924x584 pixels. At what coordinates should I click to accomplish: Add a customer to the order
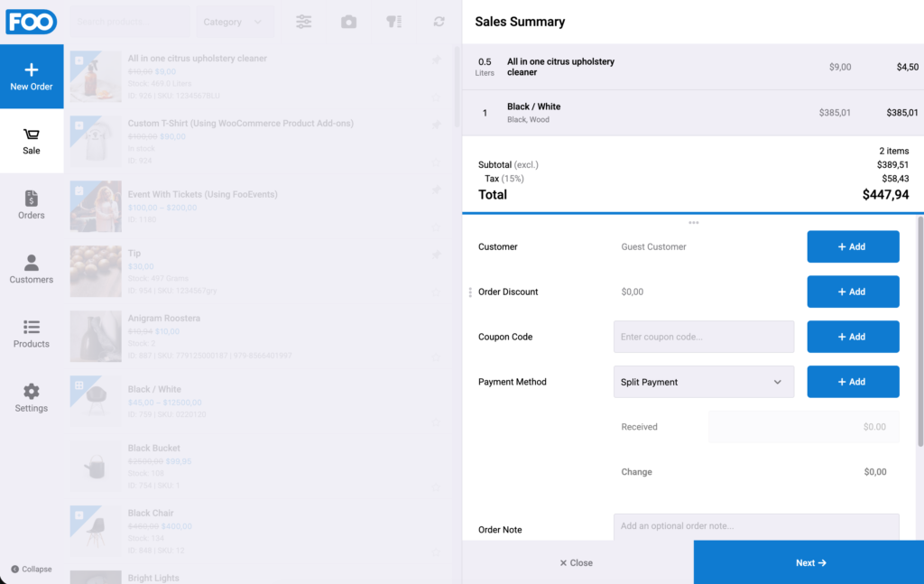click(853, 247)
